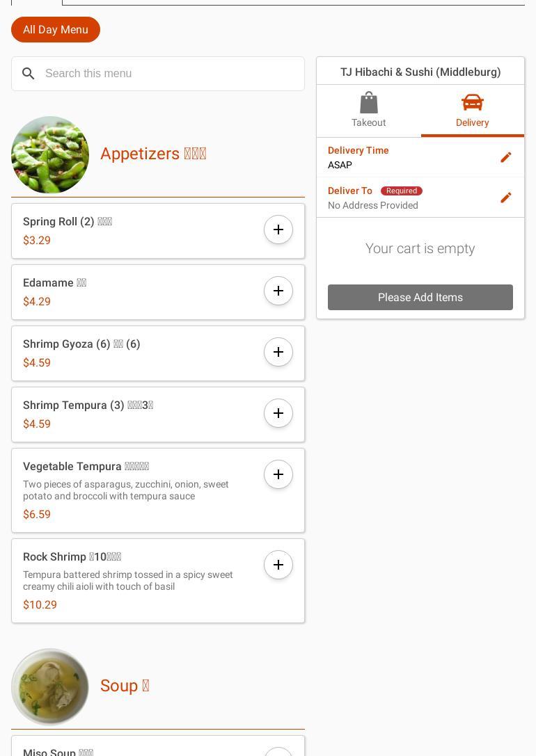
Task: Add Rock Shrimp to cart
Action: click(x=278, y=565)
